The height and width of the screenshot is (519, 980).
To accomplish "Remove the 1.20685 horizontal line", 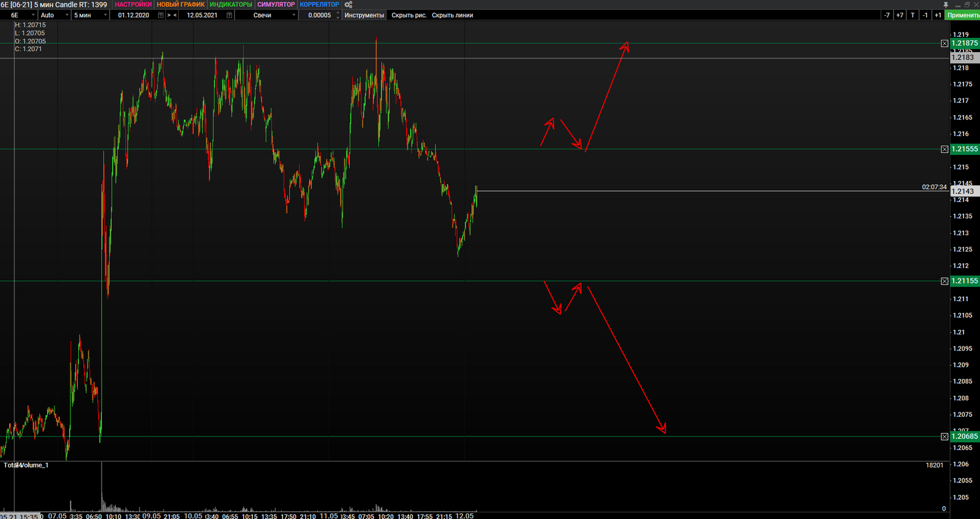I will [x=944, y=436].
